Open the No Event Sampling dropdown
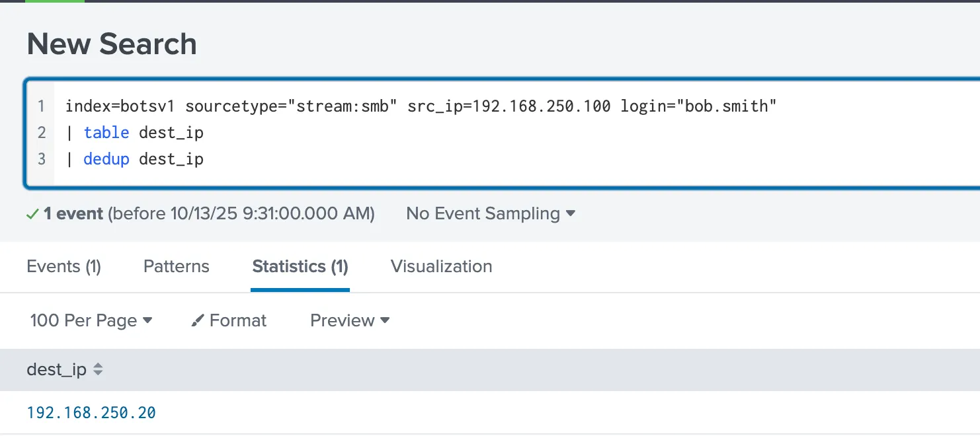Viewport: 980px width, 436px height. tap(491, 213)
